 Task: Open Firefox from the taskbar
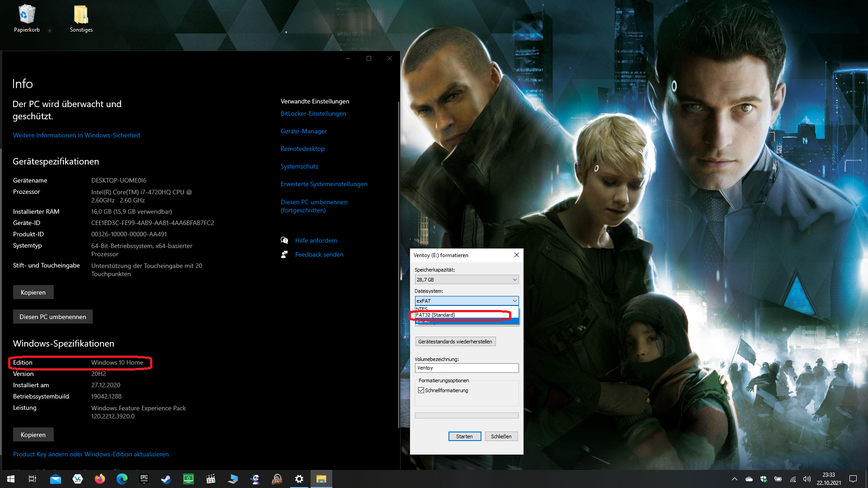pos(99,479)
